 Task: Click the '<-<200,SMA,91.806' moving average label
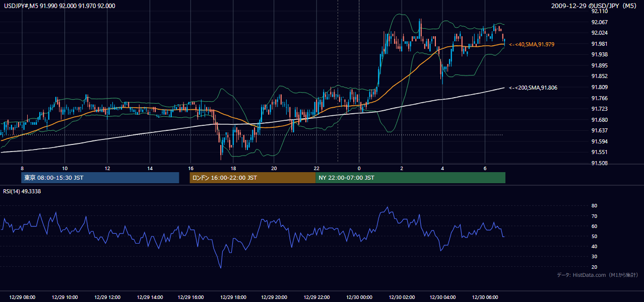pyautogui.click(x=533, y=88)
